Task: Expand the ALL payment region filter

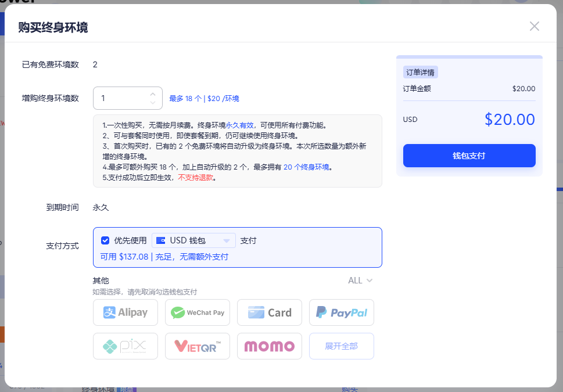Action: click(x=360, y=280)
